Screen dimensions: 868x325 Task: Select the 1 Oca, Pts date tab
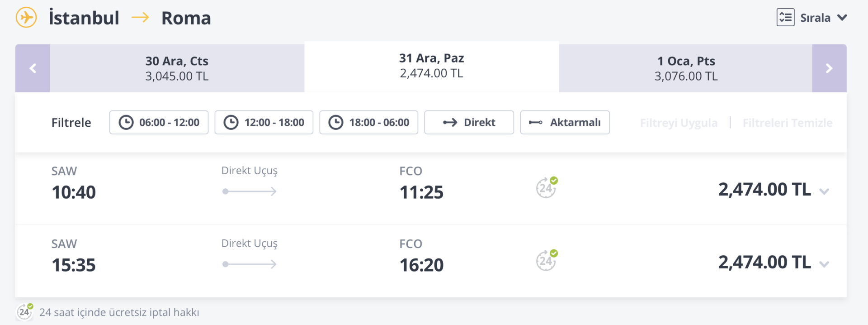coord(686,68)
